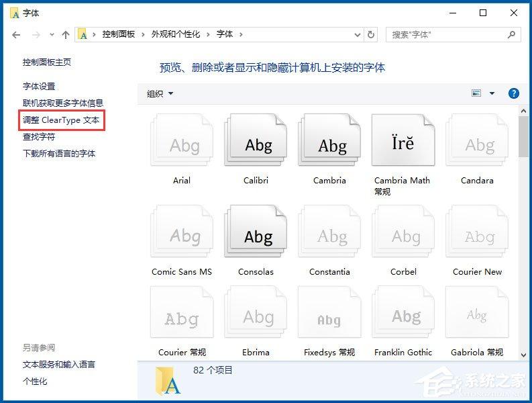This screenshot has width=532, height=403.
Task: Change view using the view layout icon
Action: tap(476, 93)
